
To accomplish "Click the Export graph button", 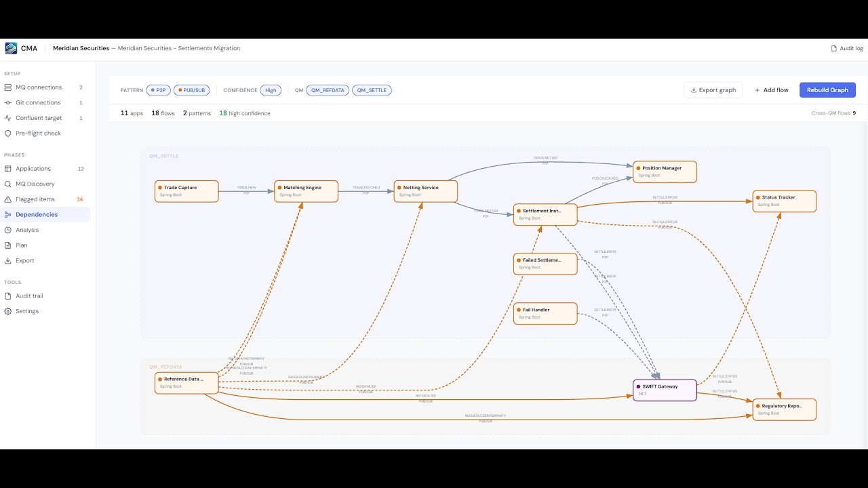I will click(x=713, y=90).
